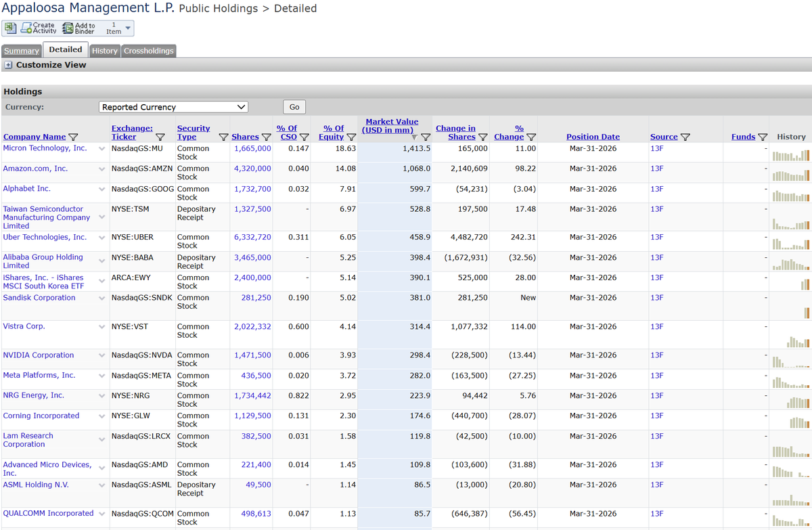The height and width of the screenshot is (530, 812).
Task: Open the 13F source for Alphabet Inc.
Action: 657,189
